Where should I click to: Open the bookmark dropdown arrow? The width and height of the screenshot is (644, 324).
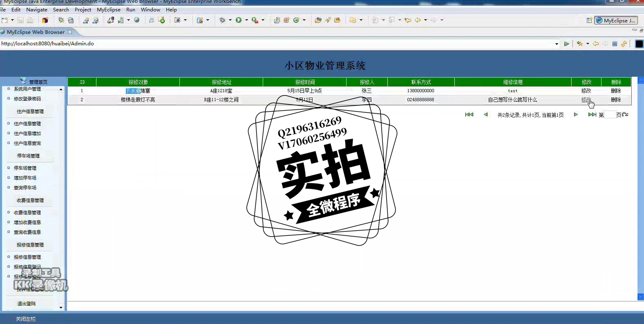pos(588,44)
